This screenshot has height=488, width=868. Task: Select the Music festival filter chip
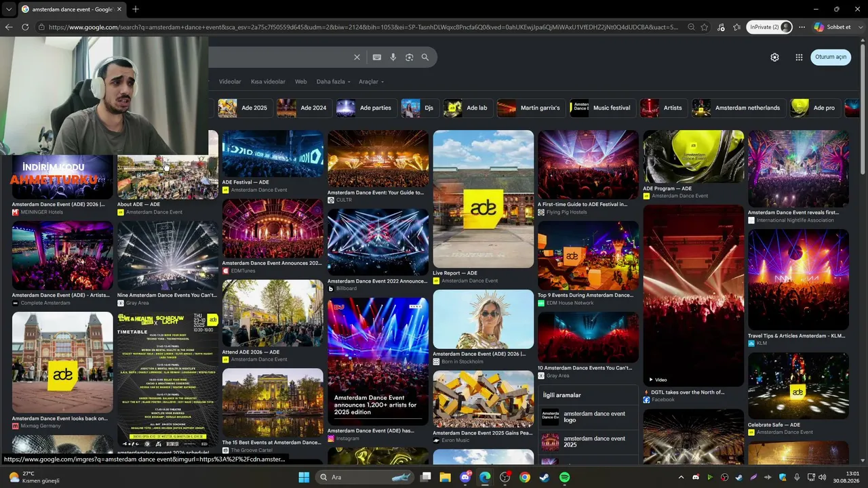[x=602, y=108]
